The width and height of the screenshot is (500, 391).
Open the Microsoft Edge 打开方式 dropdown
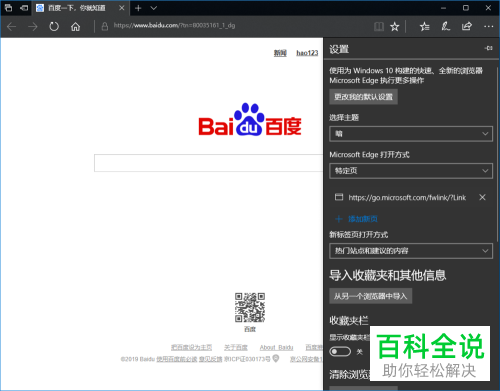click(x=411, y=171)
